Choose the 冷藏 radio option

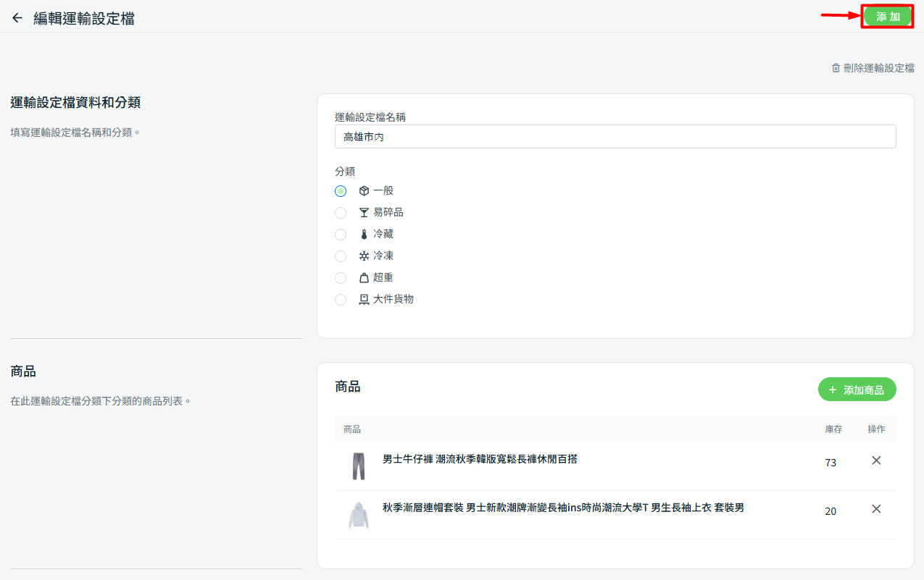coord(341,235)
